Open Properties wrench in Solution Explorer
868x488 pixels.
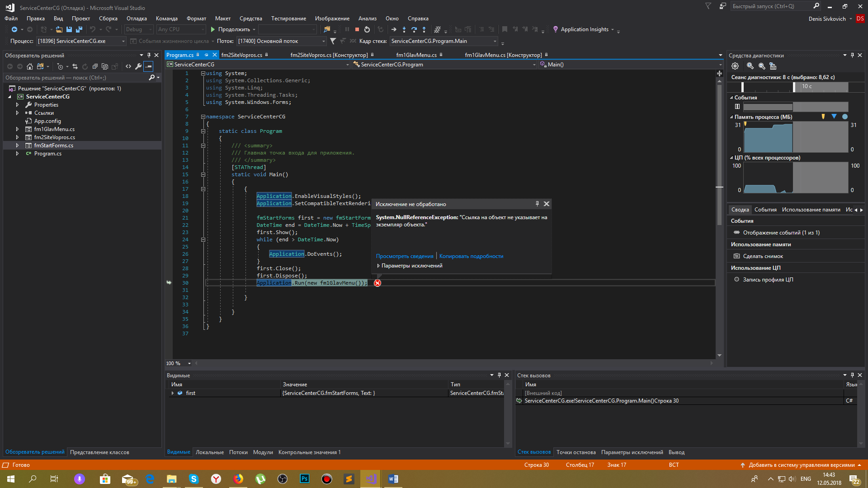pyautogui.click(x=138, y=66)
